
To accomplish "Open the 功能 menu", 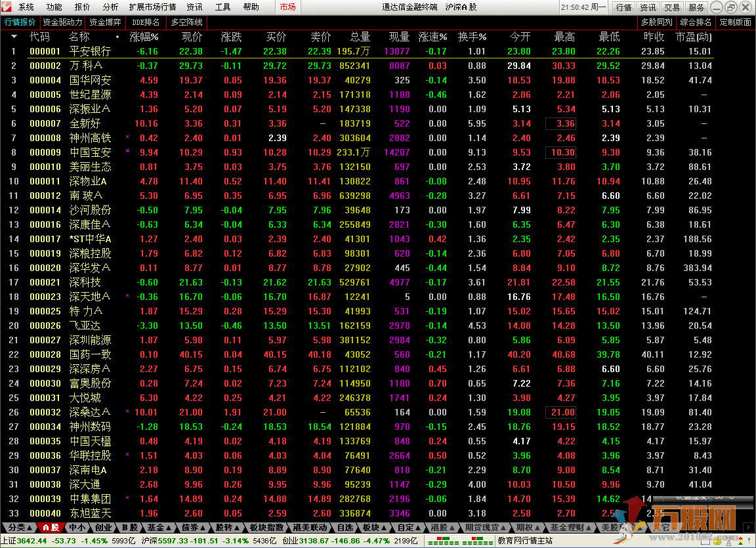I will click(x=54, y=7).
